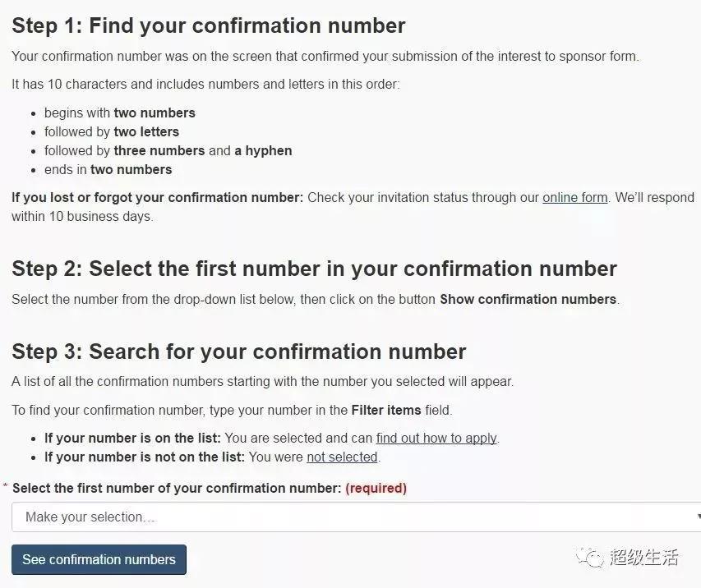Click the bold "Filter items" text
701x588 pixels.
[386, 410]
